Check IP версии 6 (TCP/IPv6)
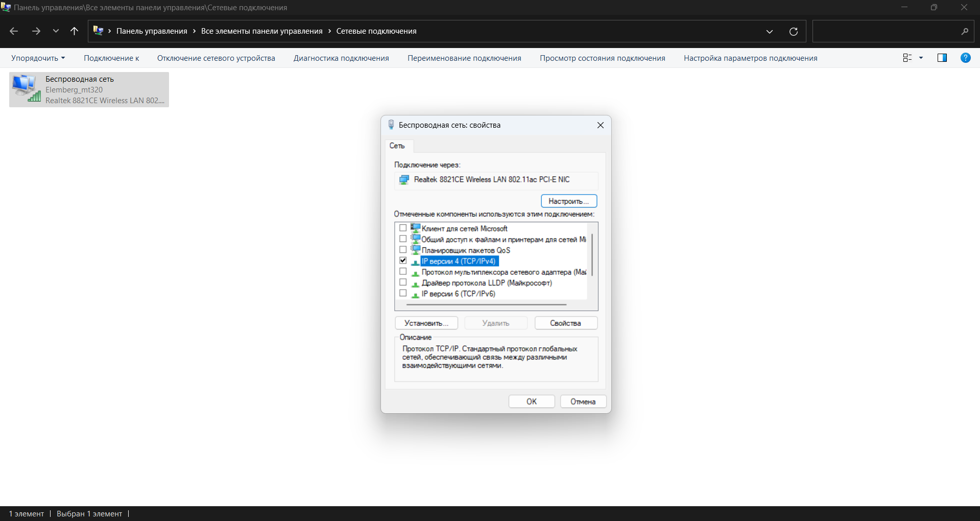Screen dimensions: 980x521 click(403, 293)
